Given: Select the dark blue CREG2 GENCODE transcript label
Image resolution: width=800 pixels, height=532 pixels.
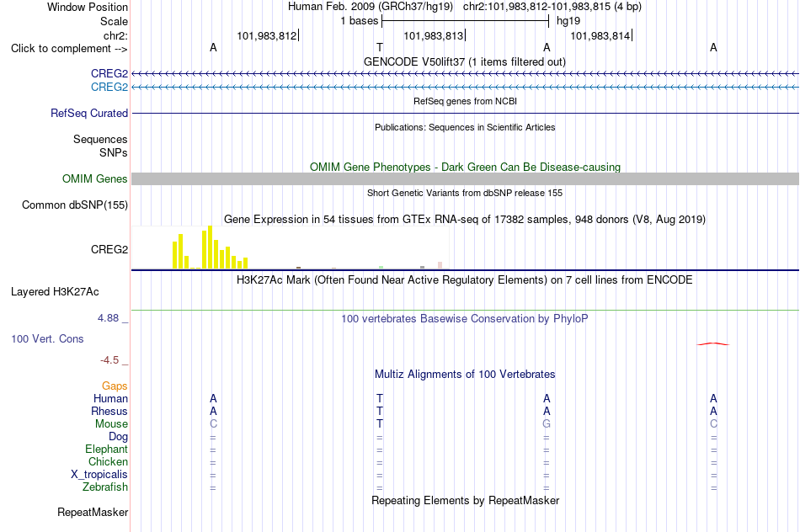Looking at the screenshot, I should click(109, 73).
